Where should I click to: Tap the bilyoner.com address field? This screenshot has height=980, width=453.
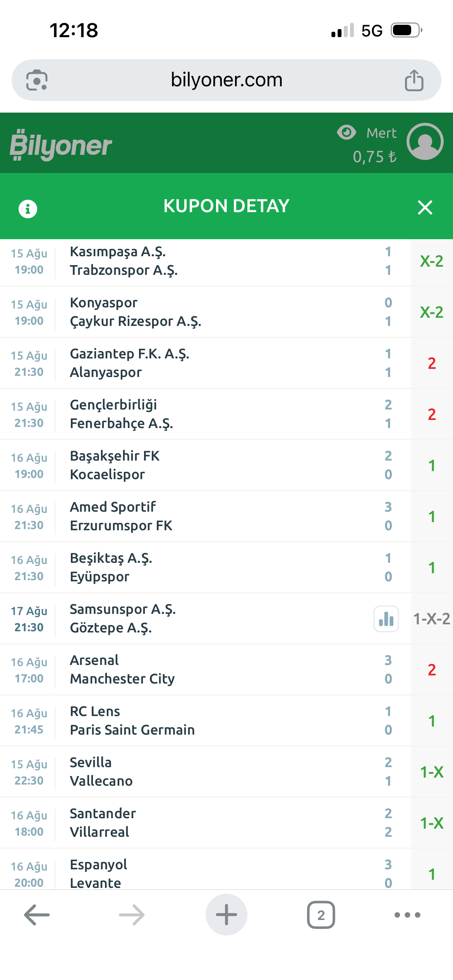coord(226,80)
